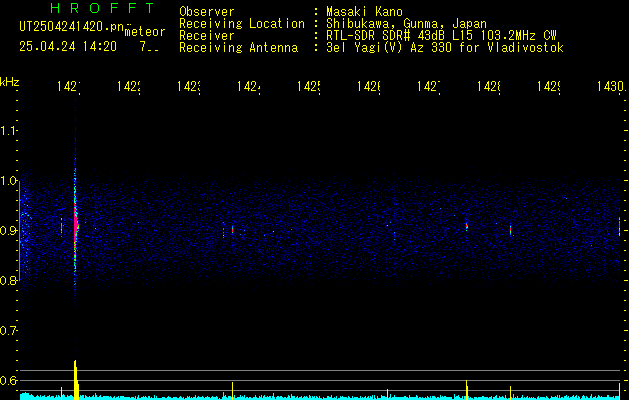The width and height of the screenshot is (629, 400).
Task: Select the file name UT2504241420.pn
Action: point(72,26)
